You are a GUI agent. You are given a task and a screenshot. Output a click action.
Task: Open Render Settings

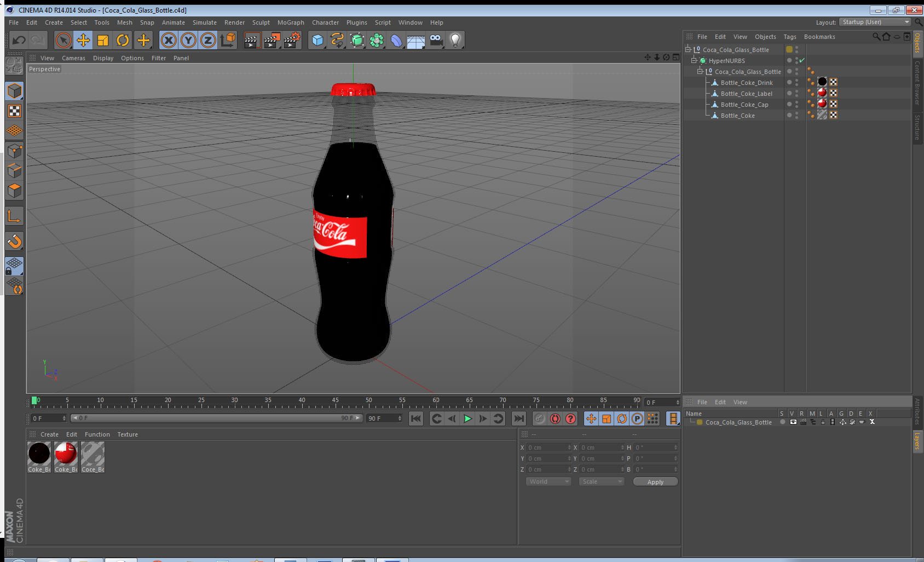point(292,40)
